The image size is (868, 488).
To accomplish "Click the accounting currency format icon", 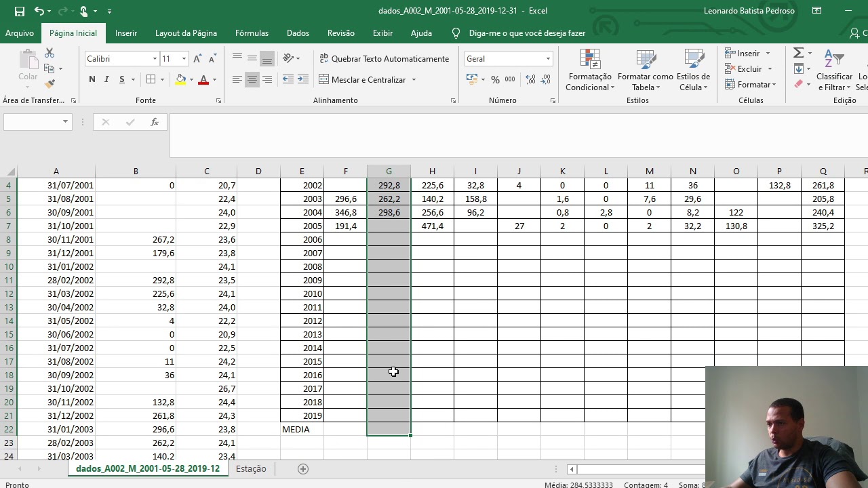I will 472,79.
